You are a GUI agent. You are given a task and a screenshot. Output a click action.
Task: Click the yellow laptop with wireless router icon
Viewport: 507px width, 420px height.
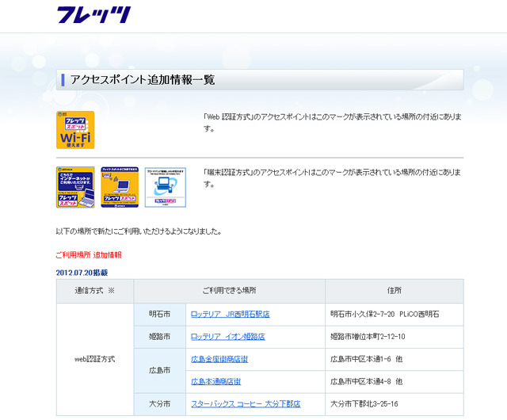(x=120, y=187)
